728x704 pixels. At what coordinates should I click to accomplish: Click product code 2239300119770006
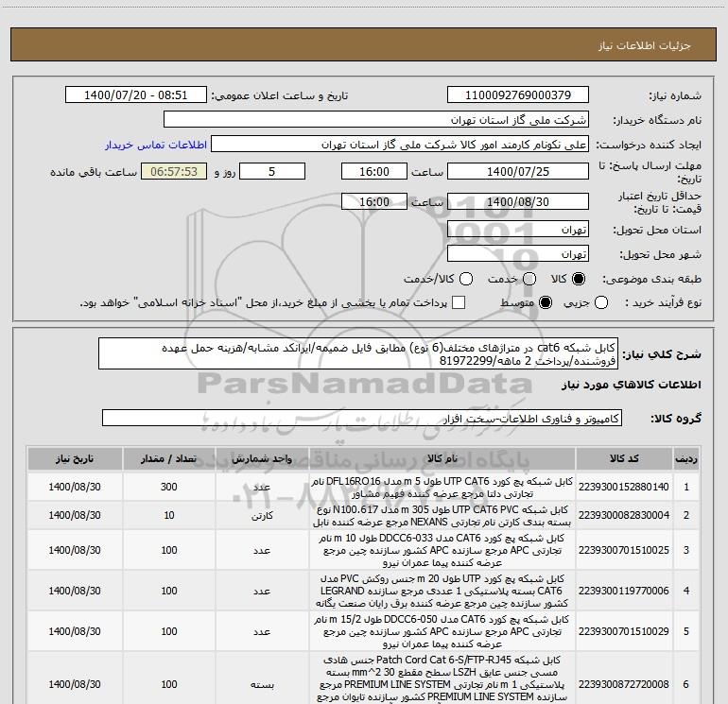point(624,591)
